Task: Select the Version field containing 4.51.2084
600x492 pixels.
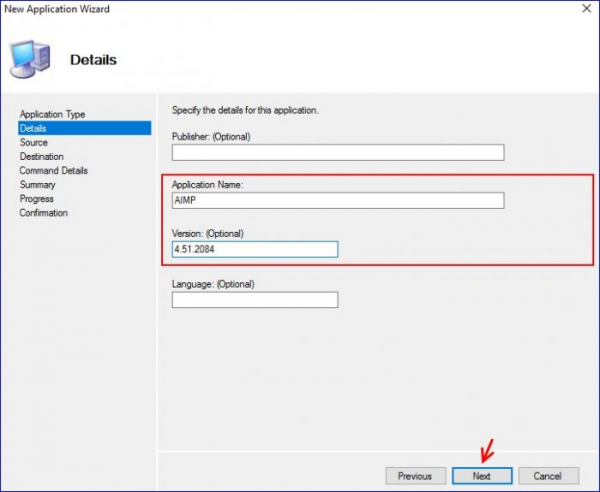Action: click(x=255, y=249)
